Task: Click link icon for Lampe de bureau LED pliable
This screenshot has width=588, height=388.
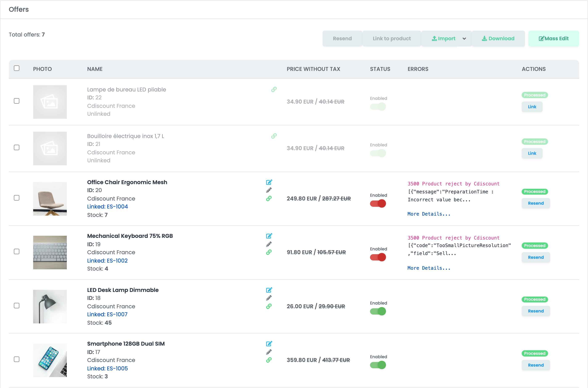Action: tap(274, 89)
